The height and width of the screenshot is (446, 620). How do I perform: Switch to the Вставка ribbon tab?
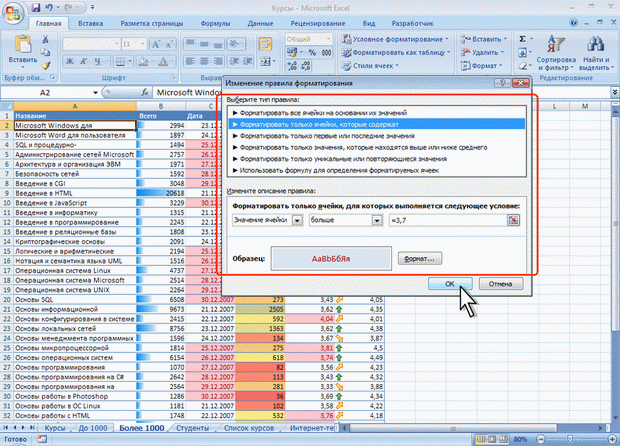tap(91, 23)
